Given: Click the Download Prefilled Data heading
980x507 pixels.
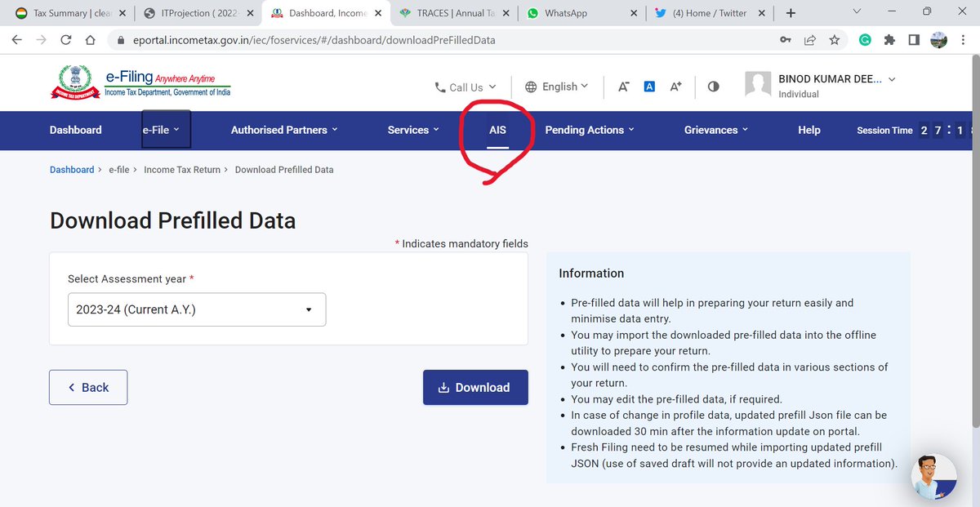Looking at the screenshot, I should click(x=172, y=220).
